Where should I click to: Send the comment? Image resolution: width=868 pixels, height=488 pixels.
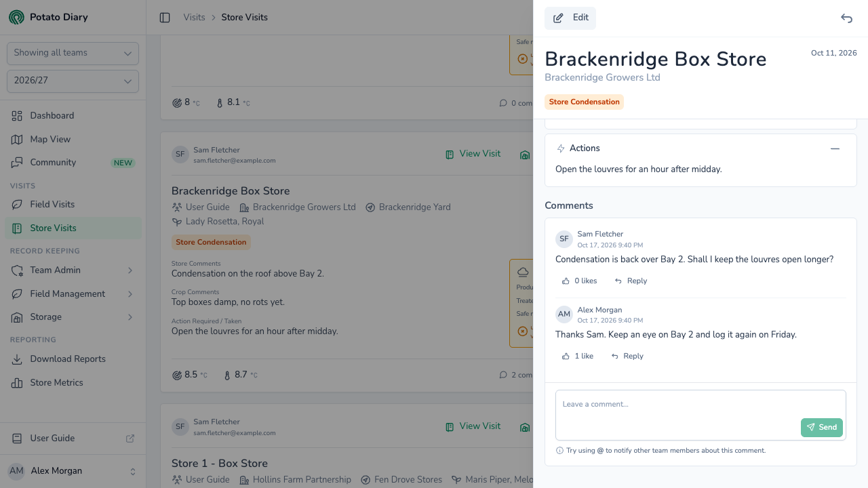[822, 427]
